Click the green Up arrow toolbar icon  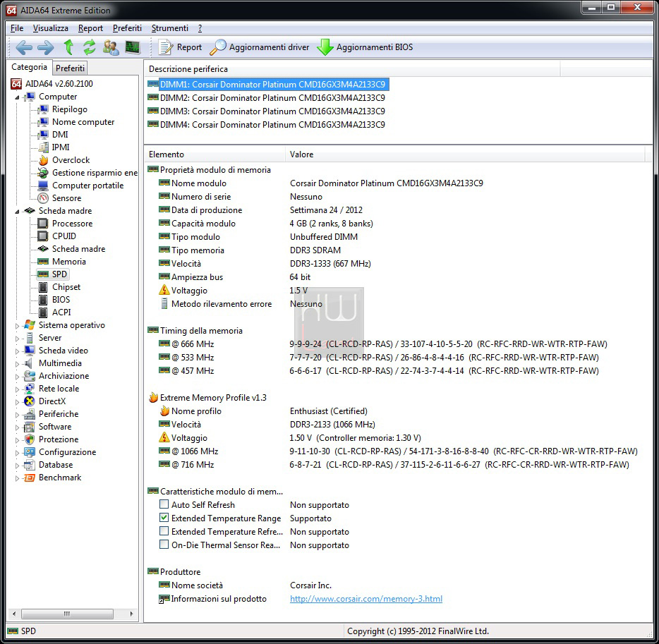(x=68, y=47)
